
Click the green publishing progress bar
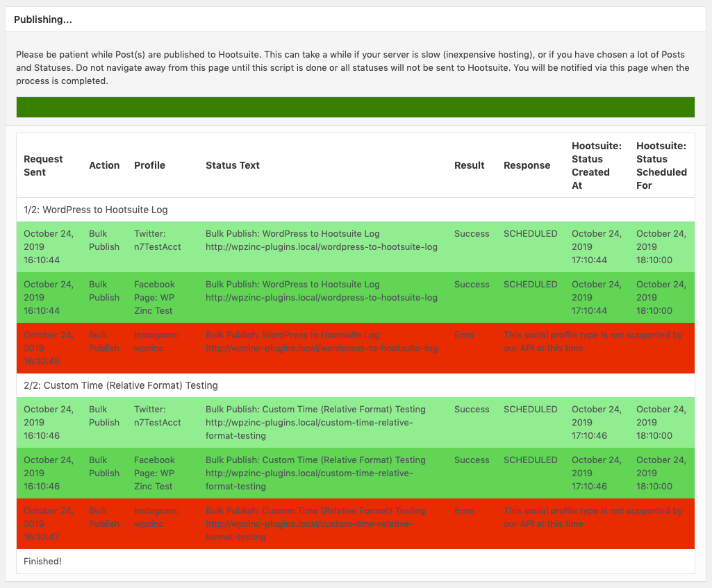(x=356, y=107)
